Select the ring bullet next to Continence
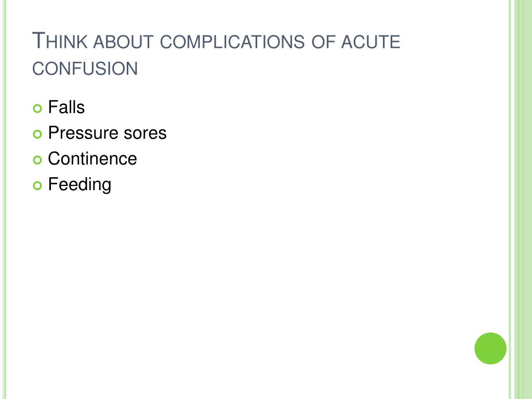Image resolution: width=532 pixels, height=399 pixels. (37, 160)
